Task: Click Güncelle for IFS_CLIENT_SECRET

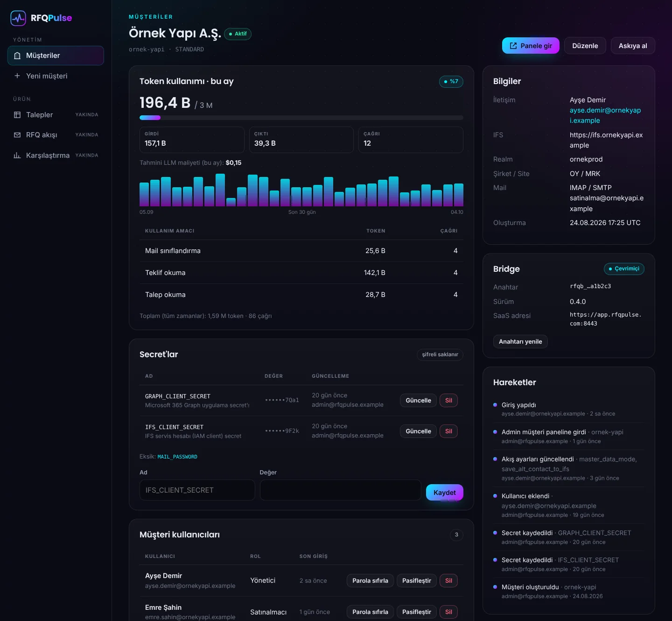Action: point(418,431)
